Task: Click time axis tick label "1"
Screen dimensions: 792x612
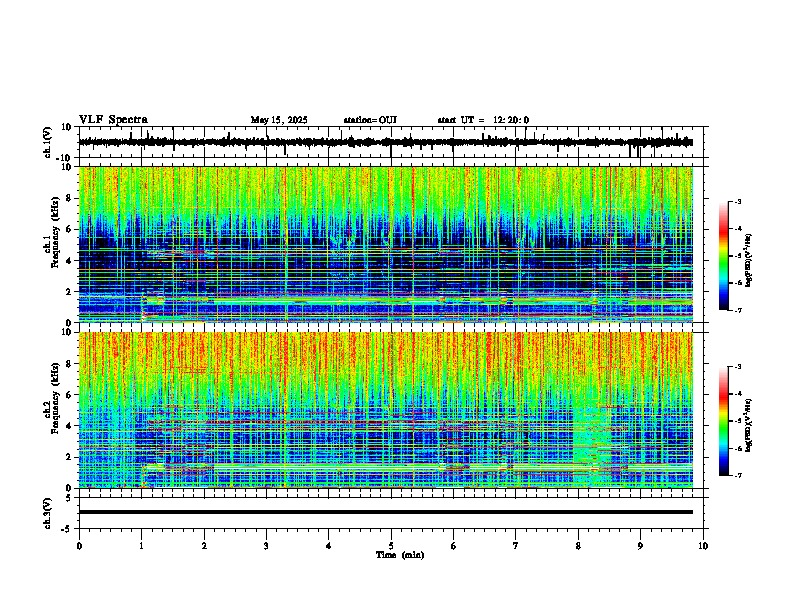Action: [x=141, y=546]
